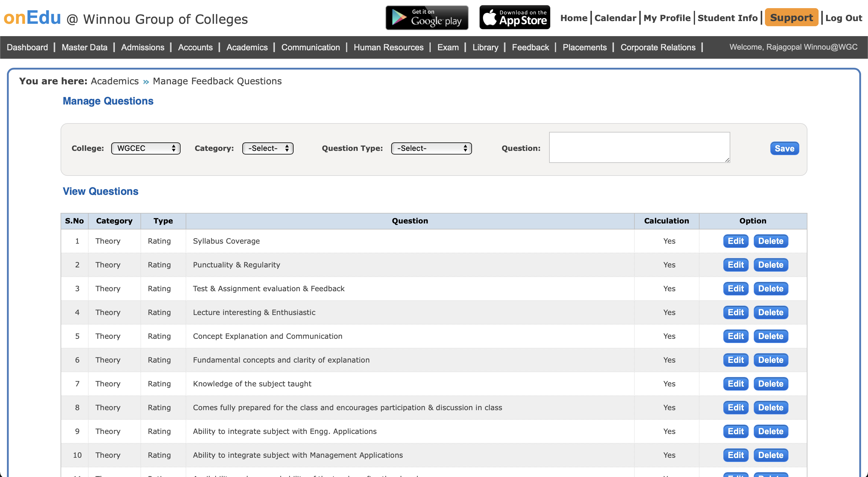
Task: Edit the Knowledge of the subject taught question
Action: click(735, 384)
